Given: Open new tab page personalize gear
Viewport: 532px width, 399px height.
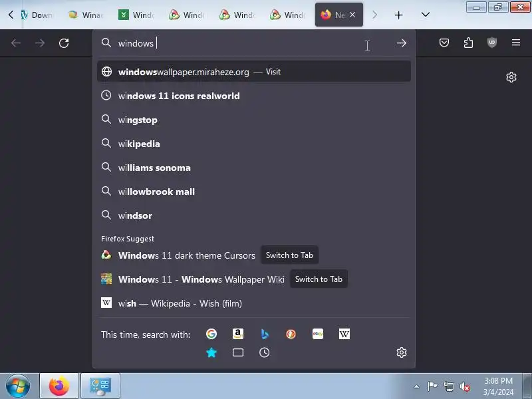Looking at the screenshot, I should click(x=511, y=77).
